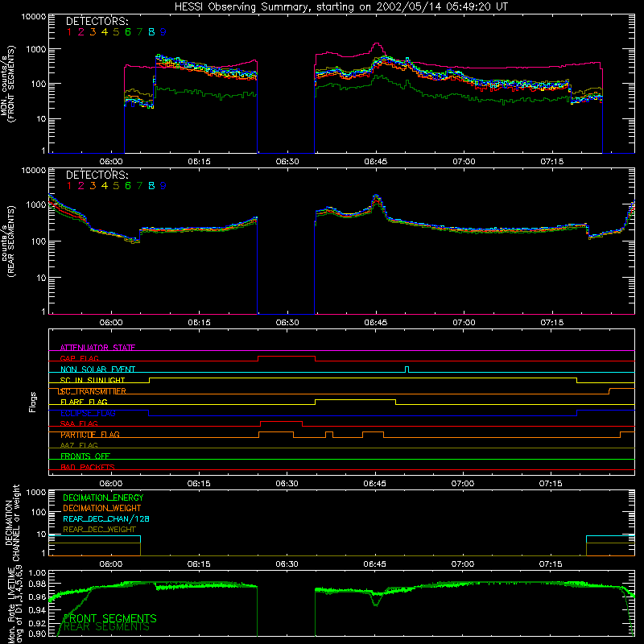Click 06:30 tick under the Flags plot
The image size is (644, 644).
[x=287, y=484]
